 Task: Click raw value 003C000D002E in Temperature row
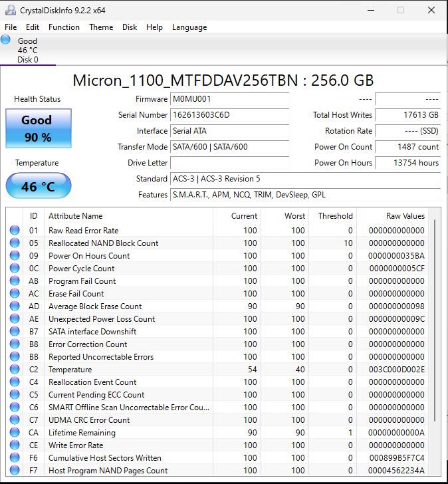[396, 370]
